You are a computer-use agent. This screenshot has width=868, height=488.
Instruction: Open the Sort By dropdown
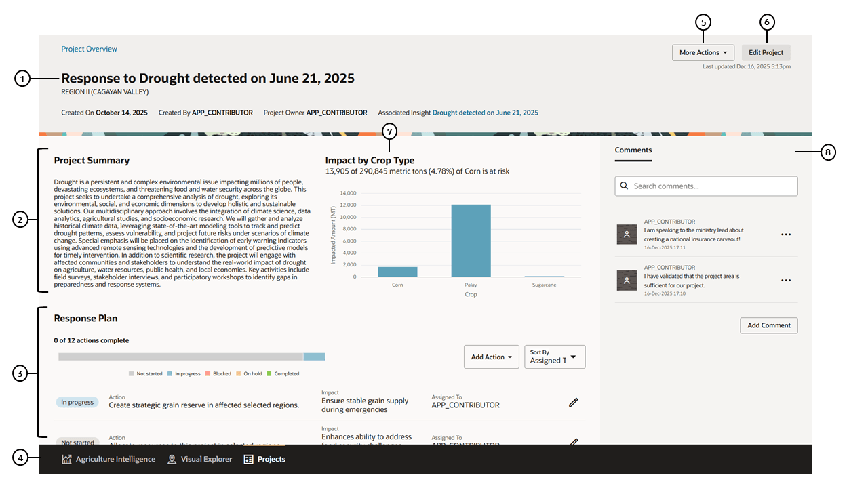(x=555, y=357)
